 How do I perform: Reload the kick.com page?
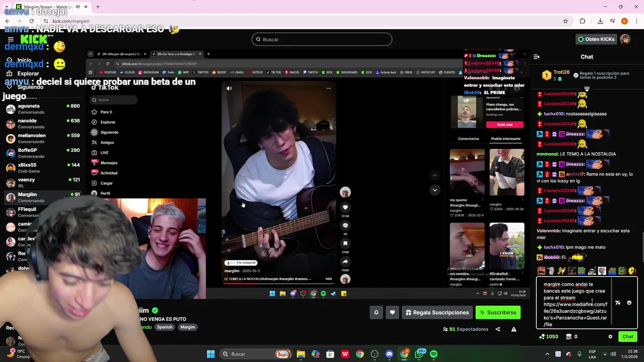[31, 21]
